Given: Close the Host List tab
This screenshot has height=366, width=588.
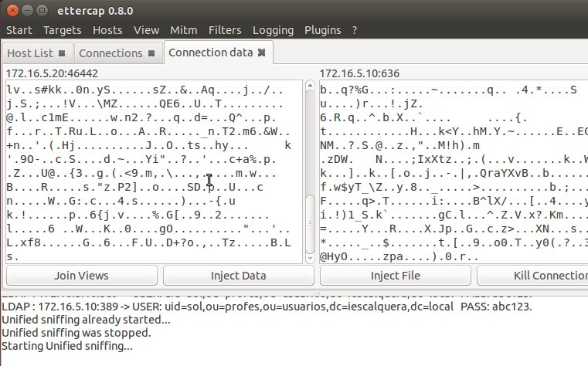Looking at the screenshot, I should (x=62, y=53).
